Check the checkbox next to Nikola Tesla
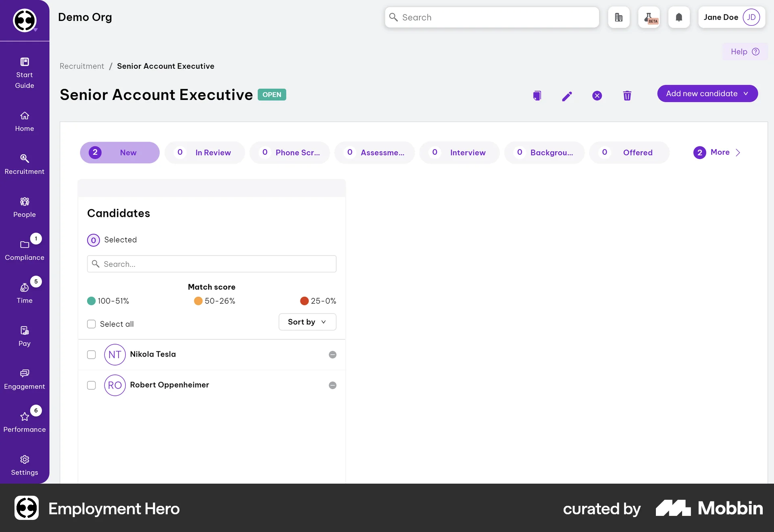The image size is (774, 532). (x=92, y=355)
